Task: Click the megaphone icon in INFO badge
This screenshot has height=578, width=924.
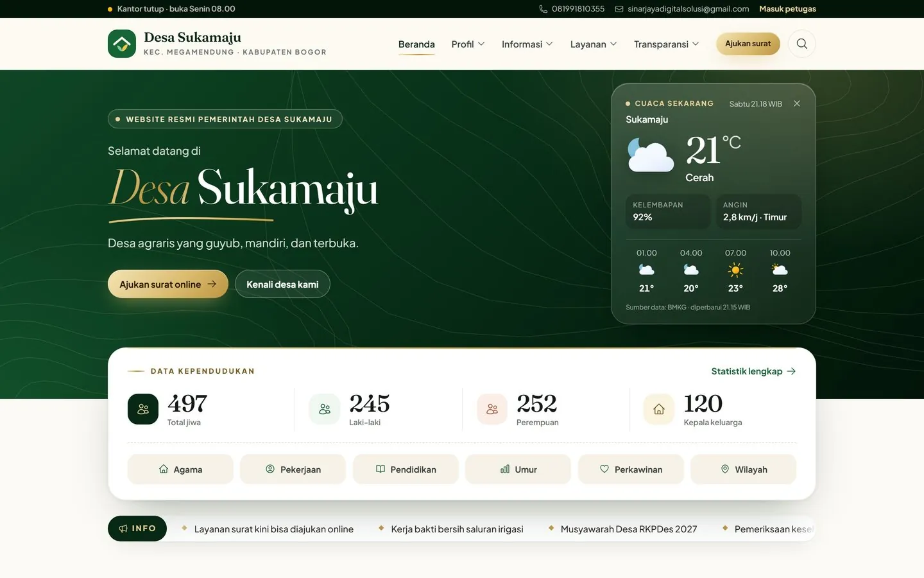Action: point(123,529)
